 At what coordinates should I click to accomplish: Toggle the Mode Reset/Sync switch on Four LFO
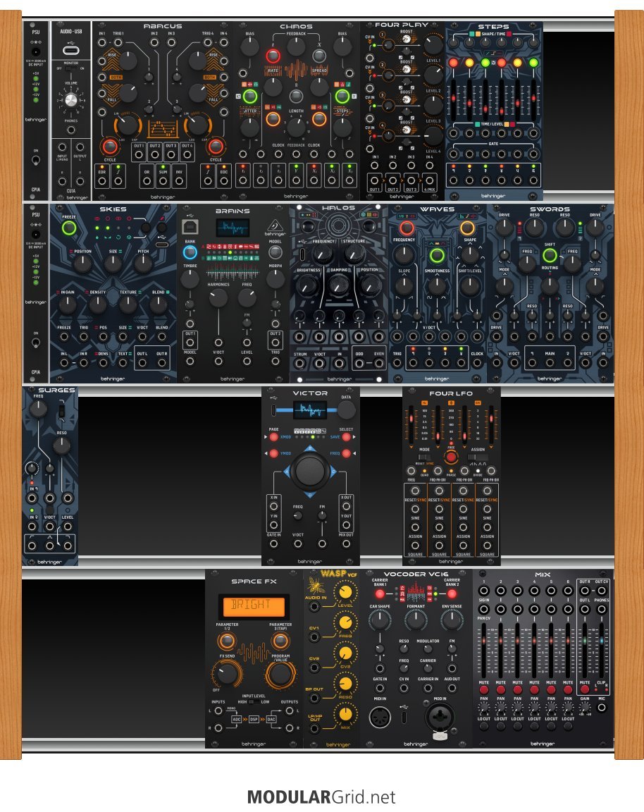(x=424, y=457)
